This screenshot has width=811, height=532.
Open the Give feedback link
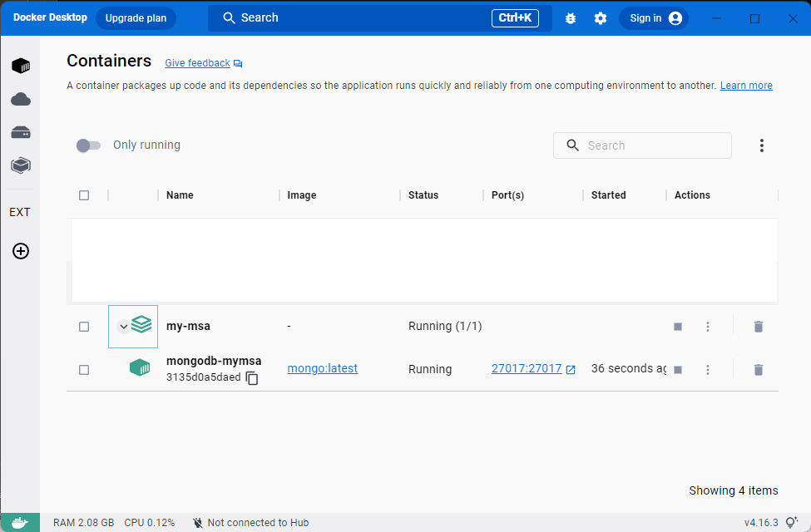[x=198, y=63]
